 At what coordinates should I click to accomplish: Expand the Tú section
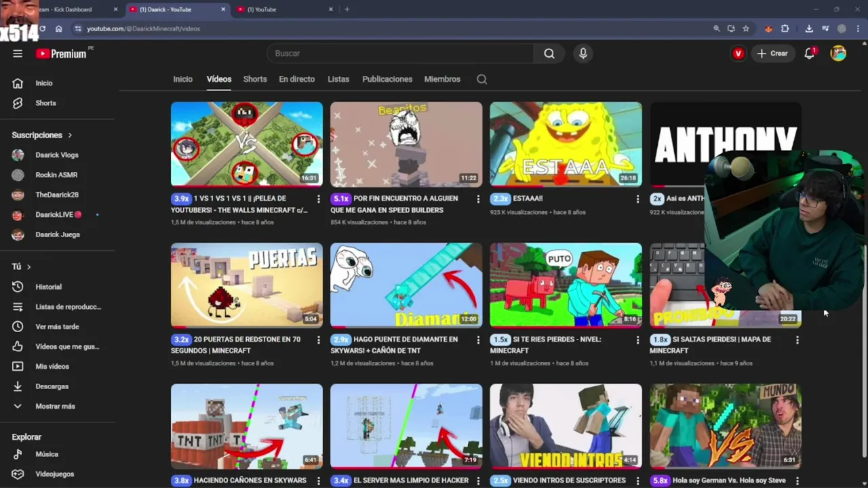click(x=21, y=267)
